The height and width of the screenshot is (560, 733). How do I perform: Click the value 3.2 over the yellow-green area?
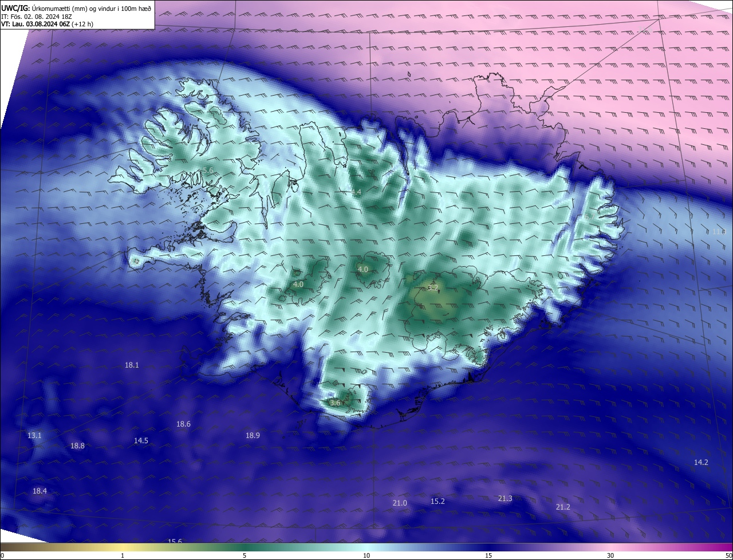click(x=433, y=287)
